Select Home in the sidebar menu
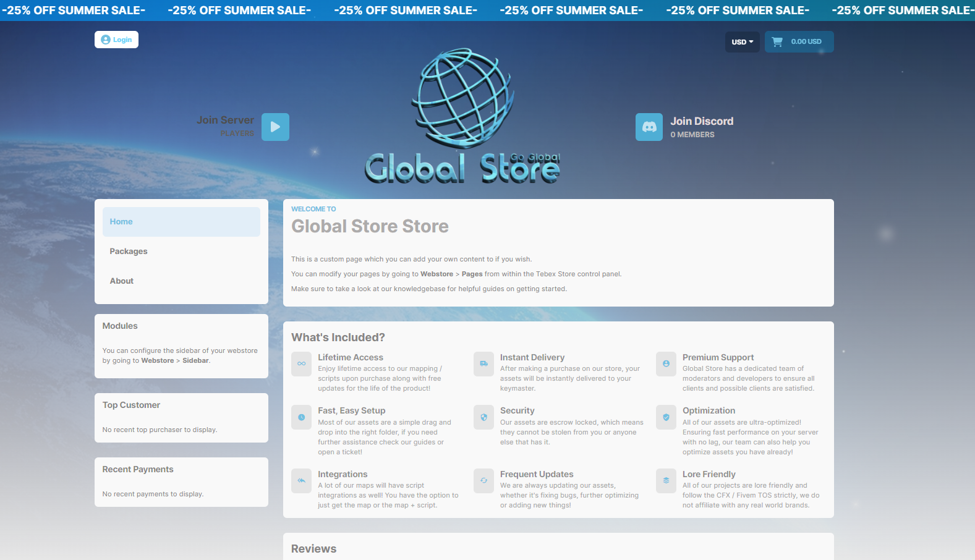Image resolution: width=975 pixels, height=560 pixels. coord(181,222)
